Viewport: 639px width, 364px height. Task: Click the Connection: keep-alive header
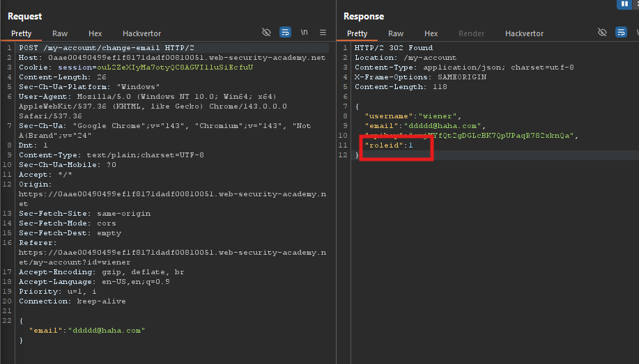72,301
